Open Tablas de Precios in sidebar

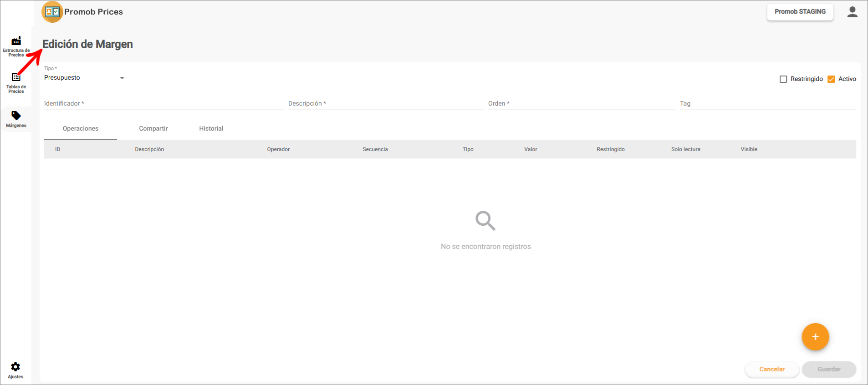pos(16,83)
